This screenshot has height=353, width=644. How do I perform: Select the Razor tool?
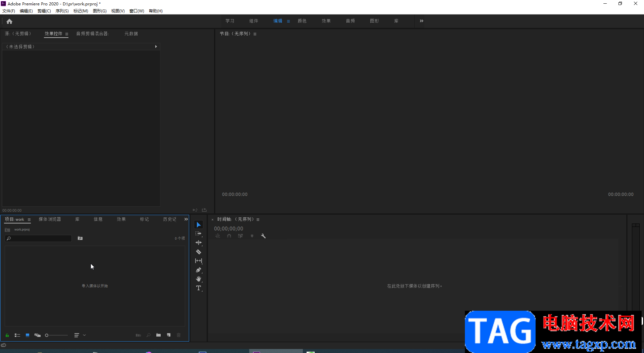199,252
